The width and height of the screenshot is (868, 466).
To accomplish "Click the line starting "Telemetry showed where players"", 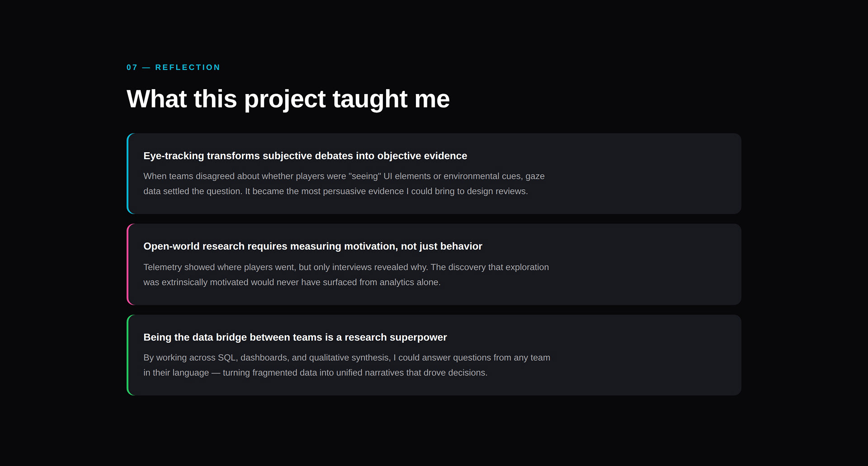I will point(346,267).
